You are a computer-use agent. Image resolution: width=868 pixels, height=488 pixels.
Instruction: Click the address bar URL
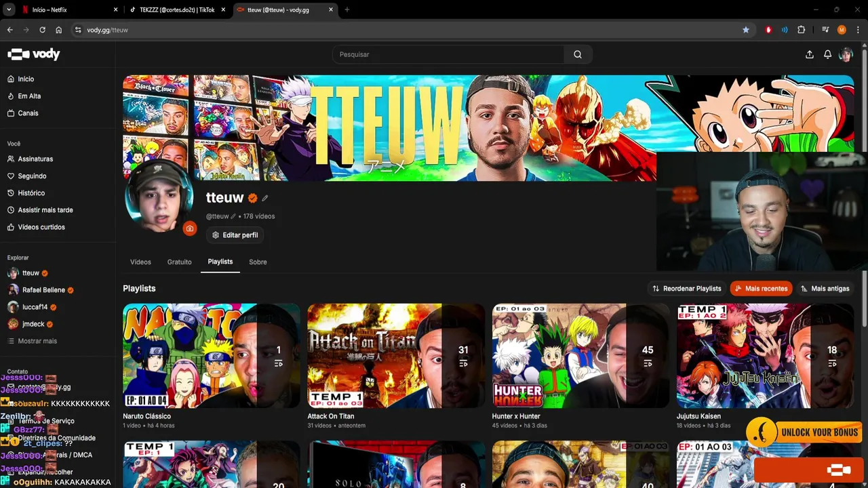tap(107, 30)
